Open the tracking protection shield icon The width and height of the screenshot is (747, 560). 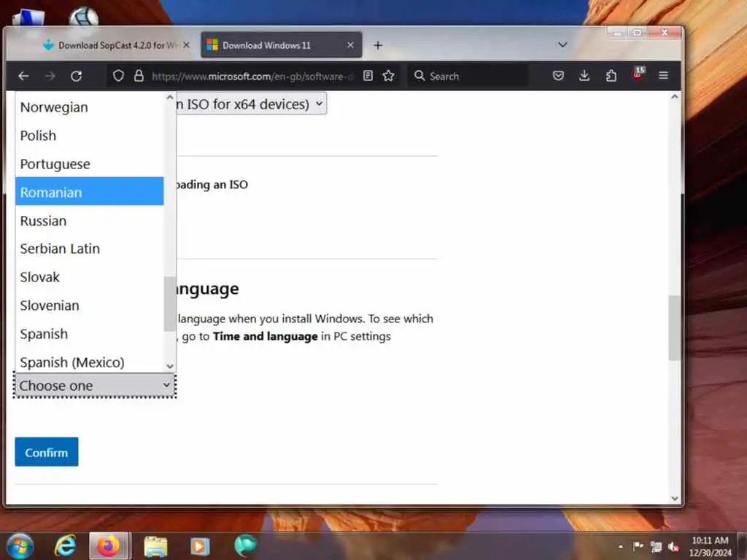tap(118, 76)
